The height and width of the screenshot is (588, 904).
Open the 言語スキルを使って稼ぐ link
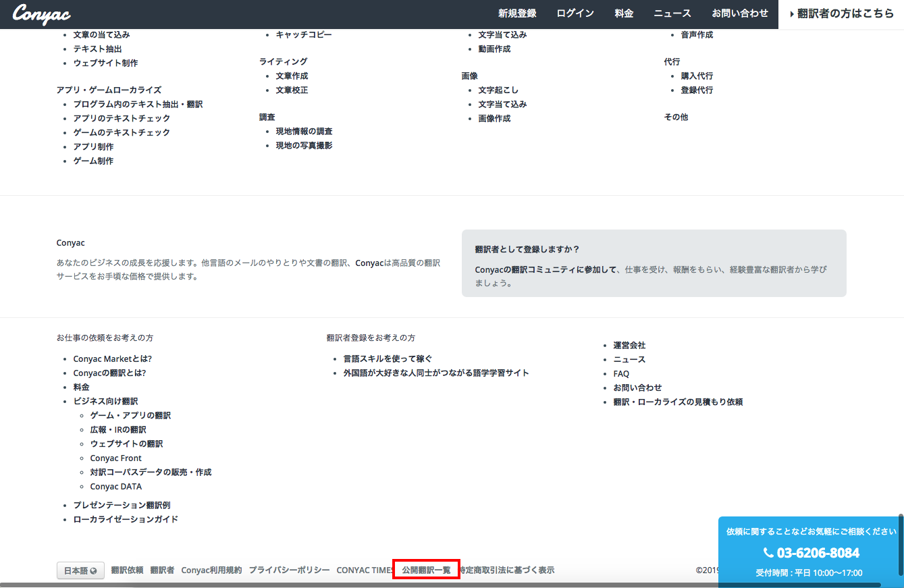coord(388,359)
